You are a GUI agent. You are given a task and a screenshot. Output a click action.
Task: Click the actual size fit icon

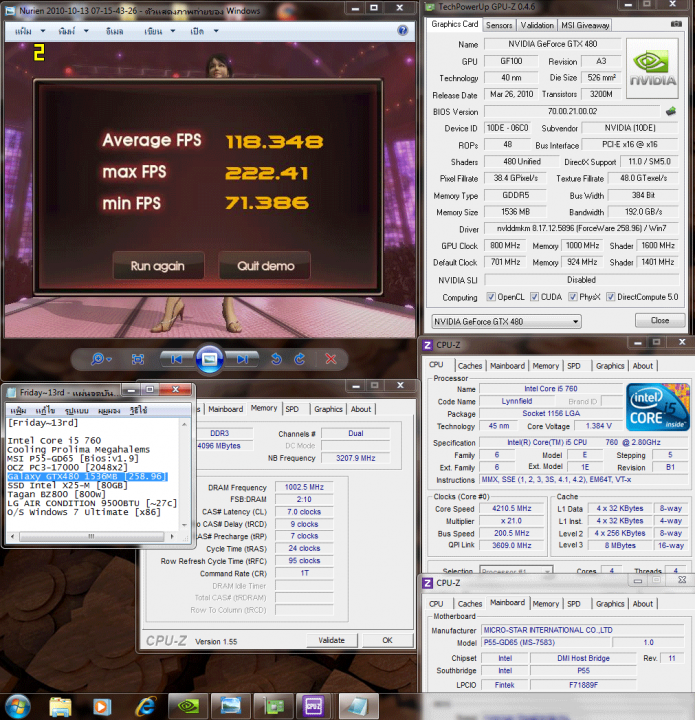138,359
